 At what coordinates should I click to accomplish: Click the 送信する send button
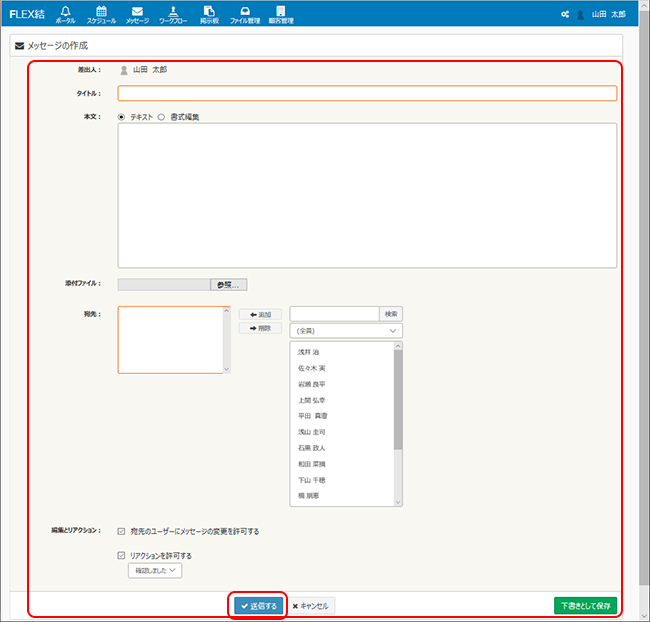click(258, 606)
